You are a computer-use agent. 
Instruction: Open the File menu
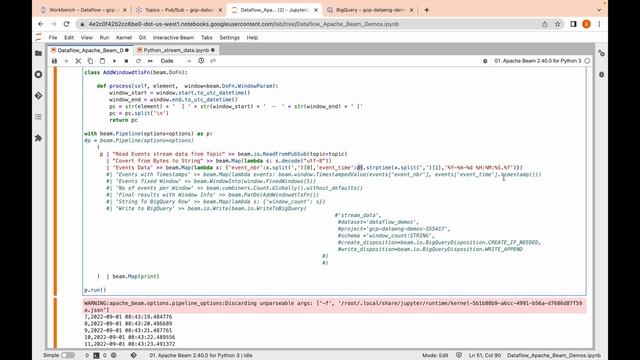coord(53,38)
